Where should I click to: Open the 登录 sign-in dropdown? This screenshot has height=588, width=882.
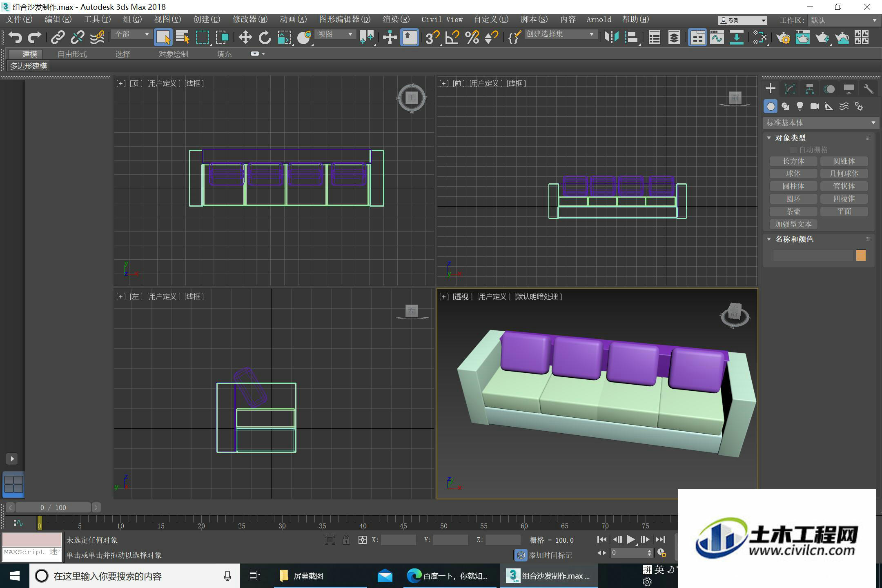click(x=743, y=20)
